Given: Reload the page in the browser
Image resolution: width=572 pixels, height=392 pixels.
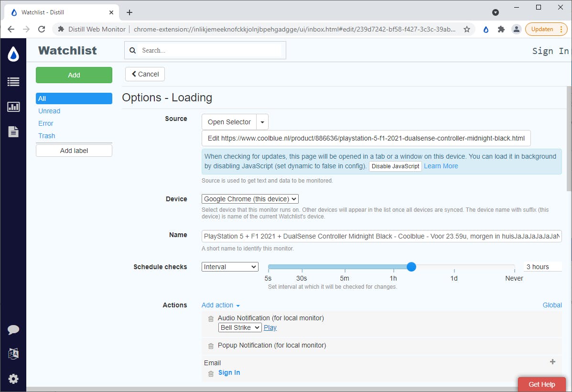Looking at the screenshot, I should coord(42,29).
